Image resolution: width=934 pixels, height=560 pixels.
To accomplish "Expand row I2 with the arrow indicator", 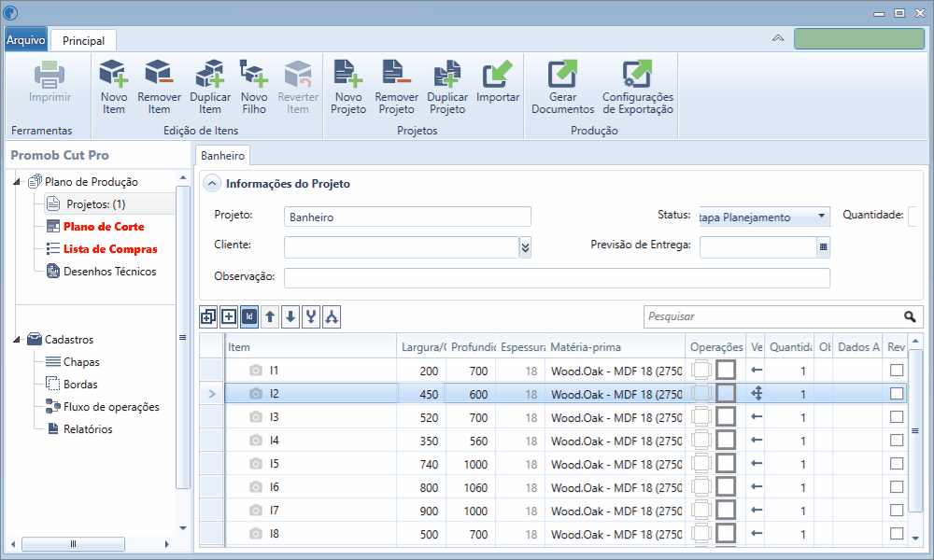I will click(x=211, y=394).
